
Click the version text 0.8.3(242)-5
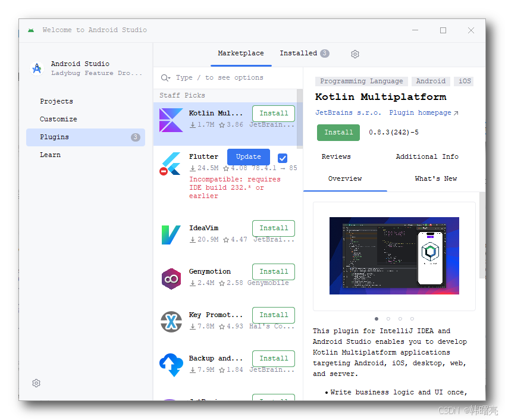(x=394, y=133)
